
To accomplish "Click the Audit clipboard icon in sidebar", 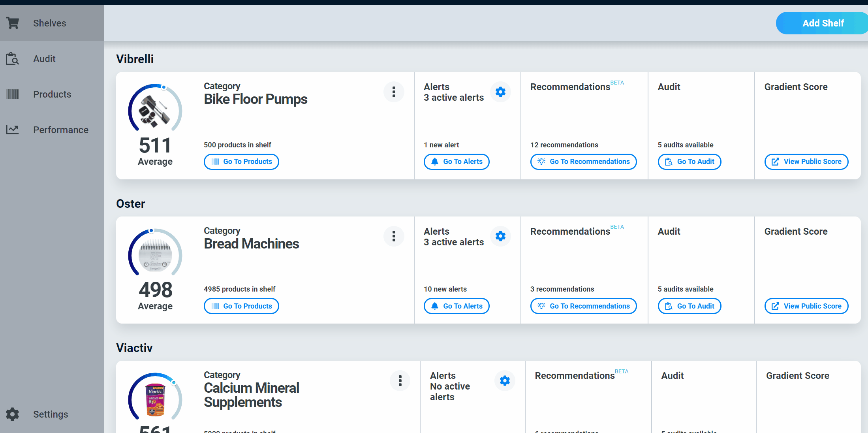I will (13, 59).
